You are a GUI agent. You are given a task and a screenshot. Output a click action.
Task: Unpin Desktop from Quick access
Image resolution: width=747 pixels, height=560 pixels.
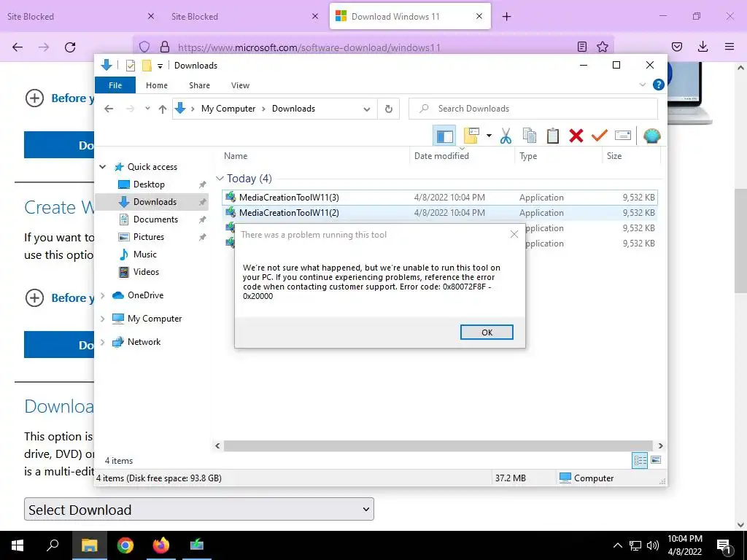203,184
